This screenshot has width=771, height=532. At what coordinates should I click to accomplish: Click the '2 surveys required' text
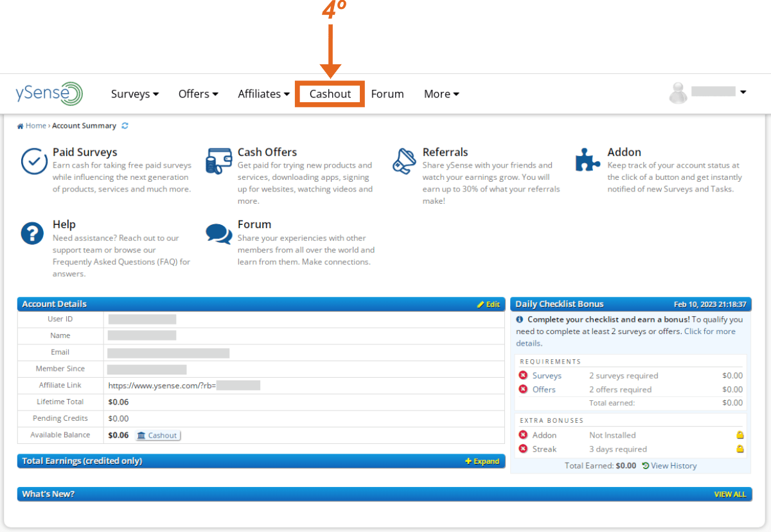tap(624, 376)
